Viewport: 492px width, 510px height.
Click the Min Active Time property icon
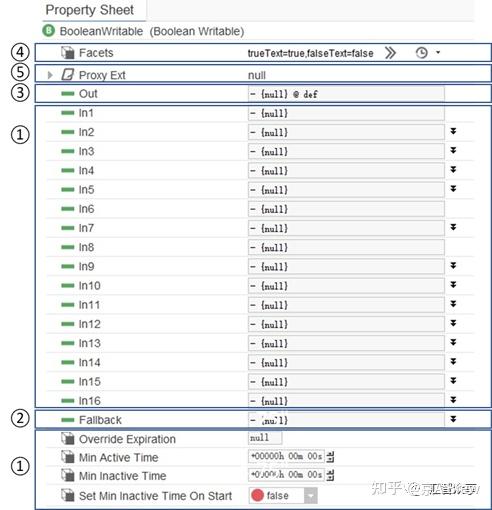(x=68, y=457)
